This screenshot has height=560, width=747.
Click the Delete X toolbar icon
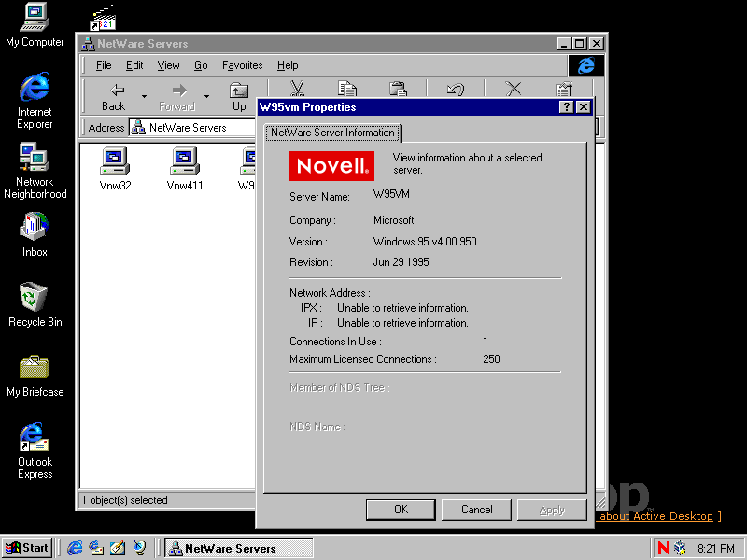[513, 89]
